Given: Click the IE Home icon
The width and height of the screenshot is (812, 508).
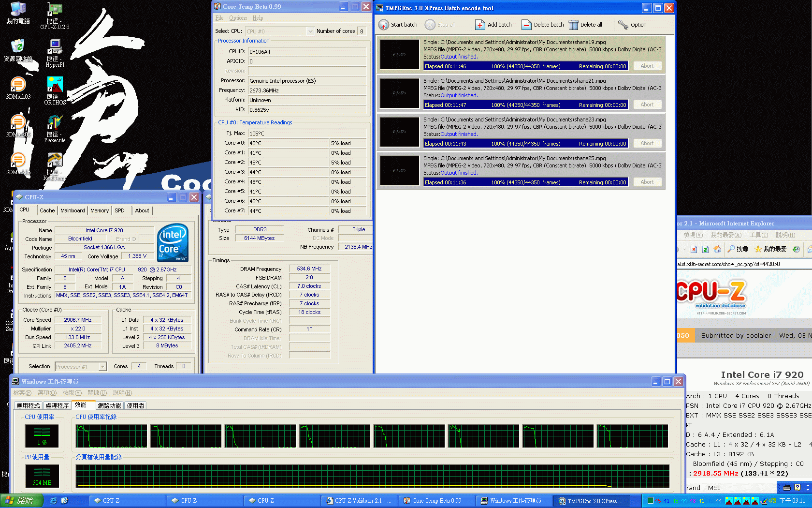Looking at the screenshot, I should [x=717, y=249].
